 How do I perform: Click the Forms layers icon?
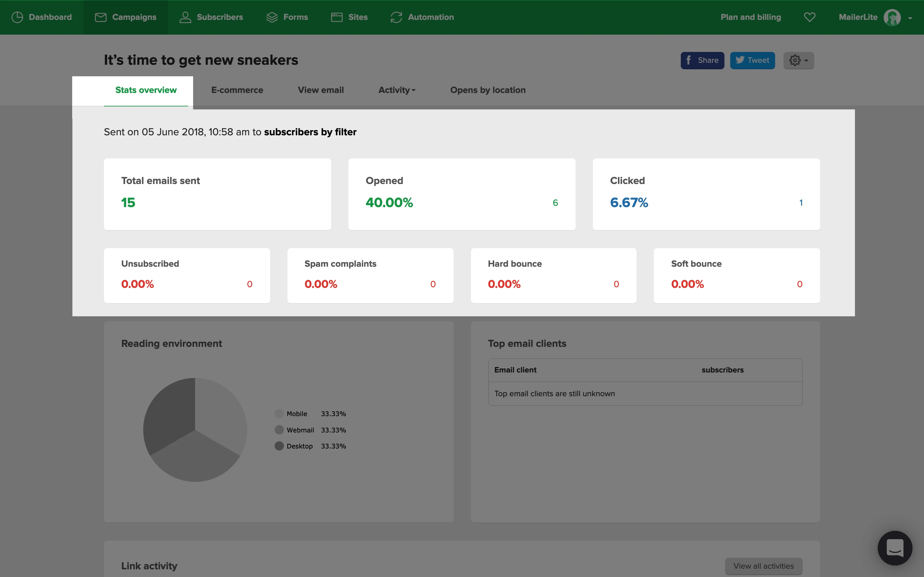(x=272, y=17)
